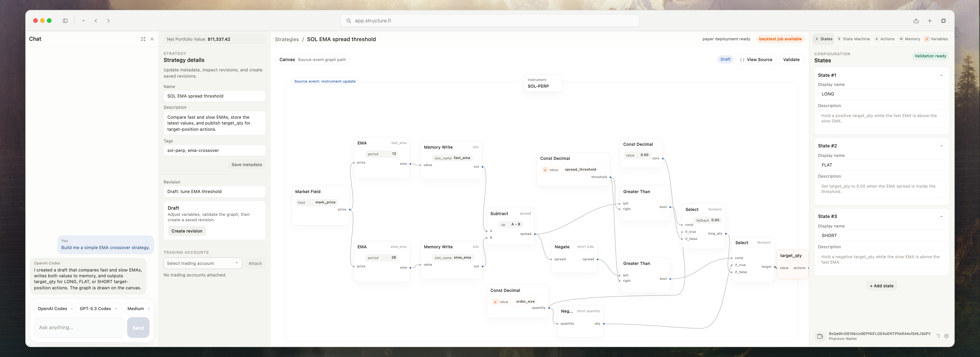Open the Memory tab
Viewport: 980px width, 357px height.
pos(910,39)
